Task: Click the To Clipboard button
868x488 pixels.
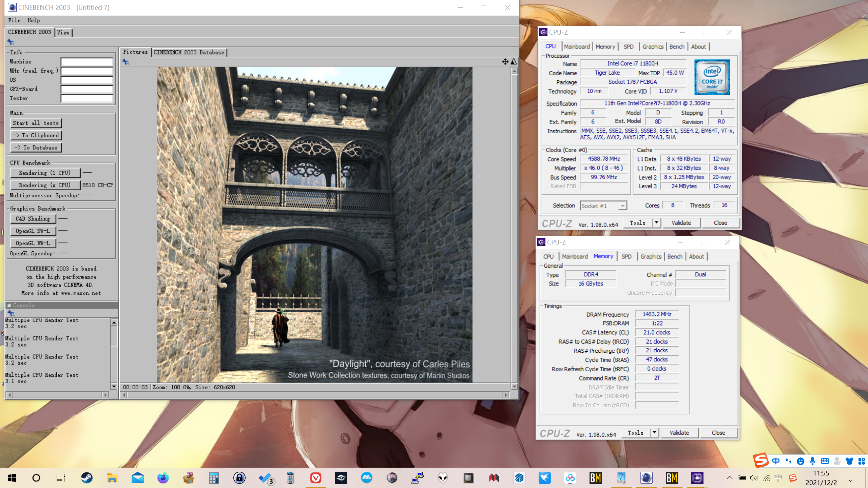Action: pos(36,135)
